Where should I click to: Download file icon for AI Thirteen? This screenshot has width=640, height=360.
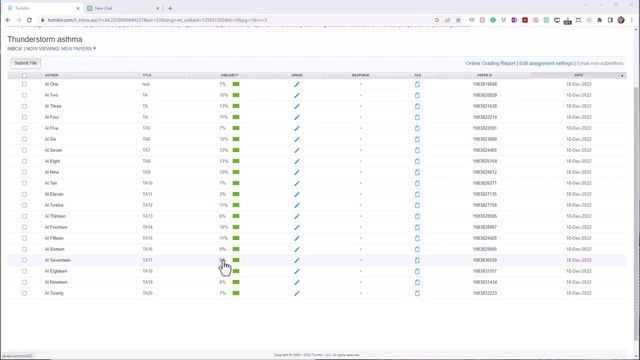point(417,216)
